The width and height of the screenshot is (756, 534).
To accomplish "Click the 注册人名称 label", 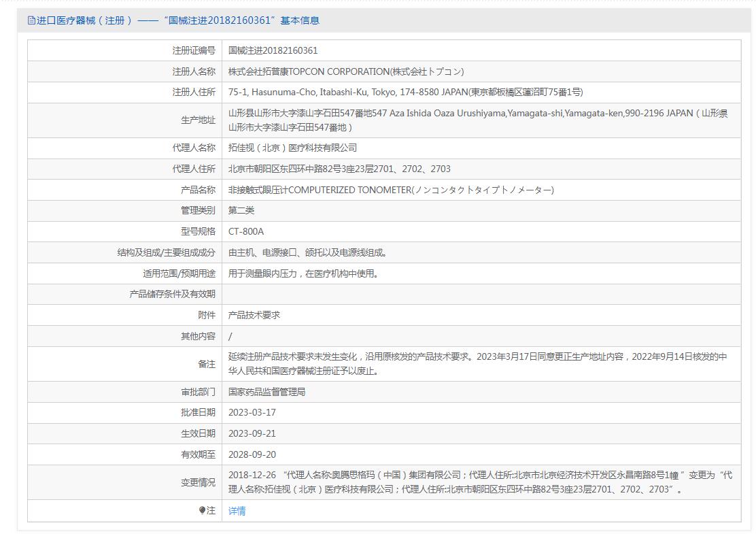I will (194, 71).
